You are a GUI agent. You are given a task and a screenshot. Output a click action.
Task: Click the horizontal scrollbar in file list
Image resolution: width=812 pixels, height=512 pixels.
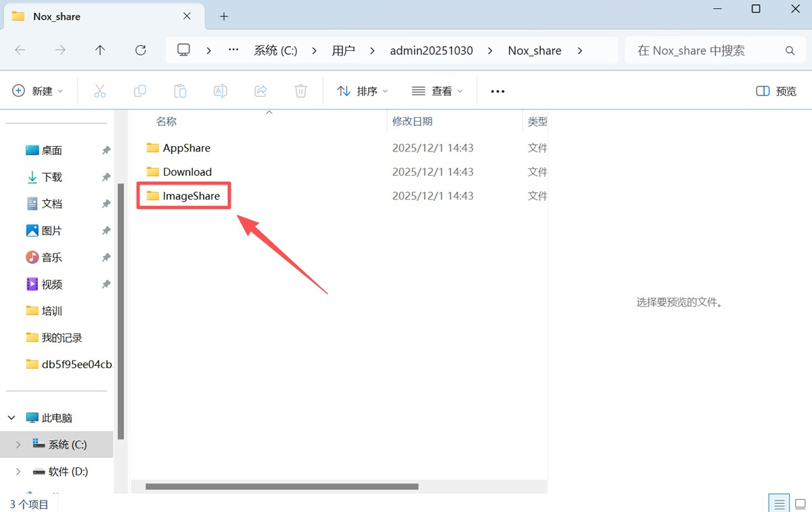coord(281,486)
